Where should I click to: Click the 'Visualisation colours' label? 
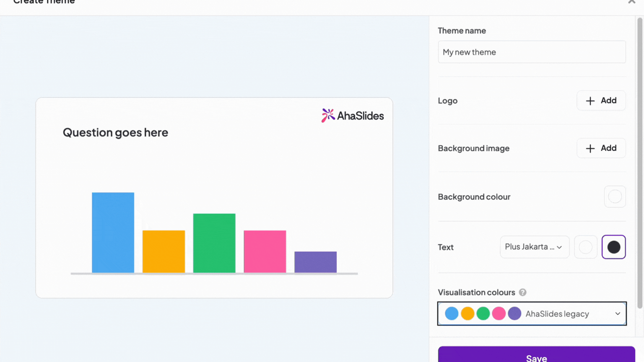tap(476, 292)
